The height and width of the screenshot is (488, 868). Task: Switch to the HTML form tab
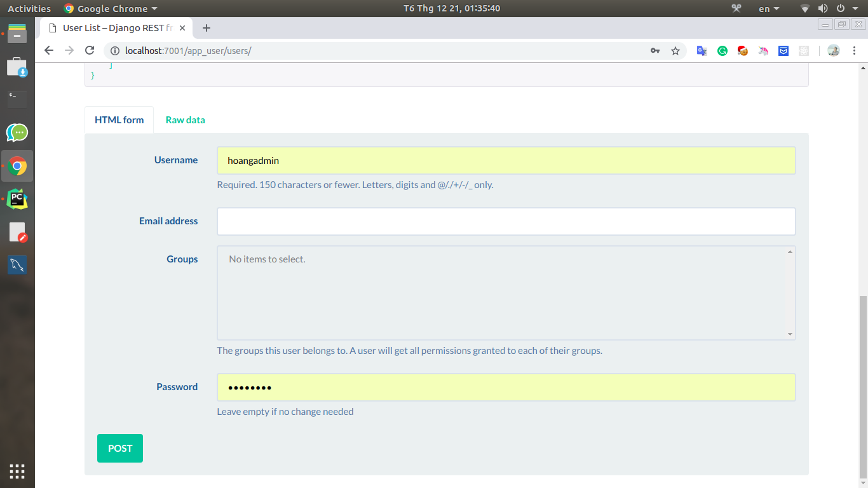click(119, 119)
